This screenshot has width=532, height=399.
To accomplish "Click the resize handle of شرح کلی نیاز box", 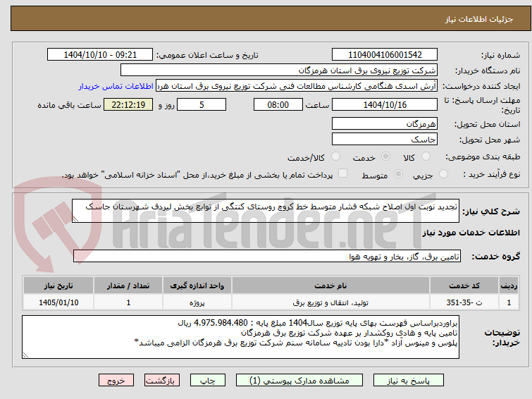I will point(75,219).
